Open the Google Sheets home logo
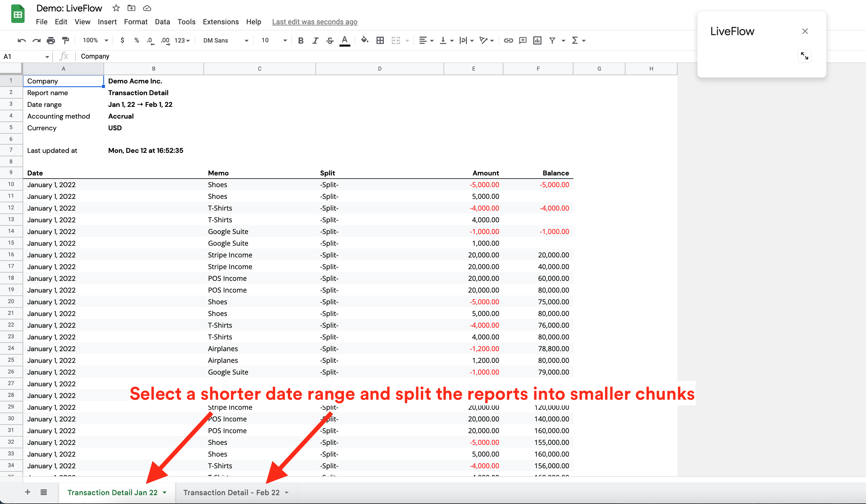This screenshot has width=866, height=504. (18, 14)
